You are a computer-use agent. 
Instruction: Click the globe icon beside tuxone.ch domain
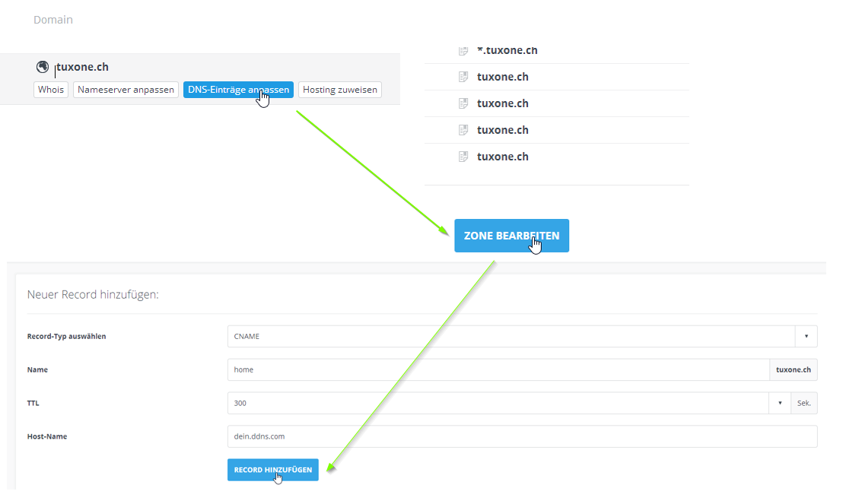click(43, 67)
